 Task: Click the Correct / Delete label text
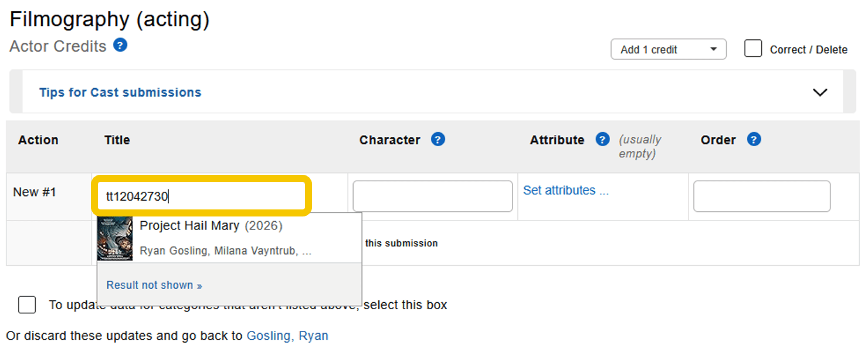[808, 50]
